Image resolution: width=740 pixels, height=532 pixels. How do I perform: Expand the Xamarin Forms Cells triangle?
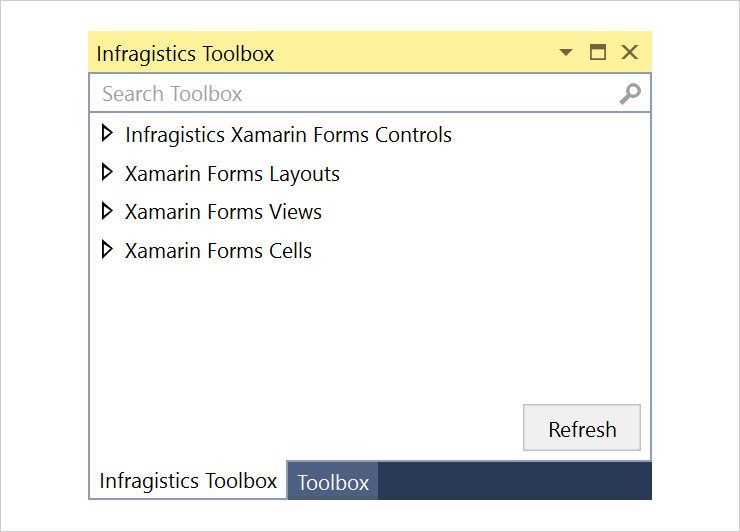(107, 250)
